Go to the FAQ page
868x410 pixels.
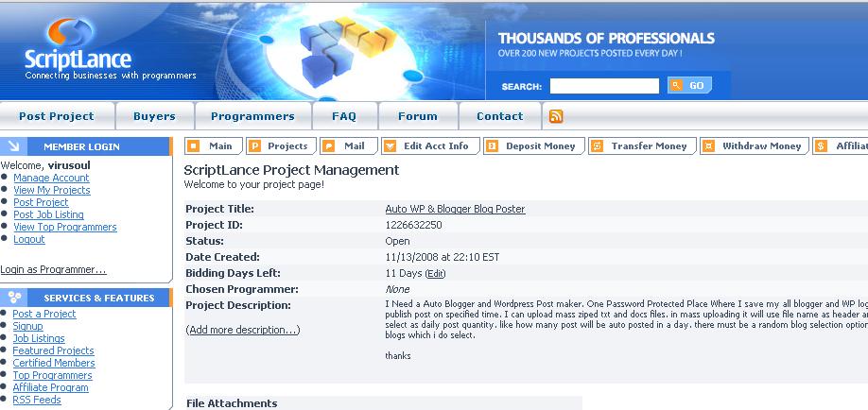point(344,116)
